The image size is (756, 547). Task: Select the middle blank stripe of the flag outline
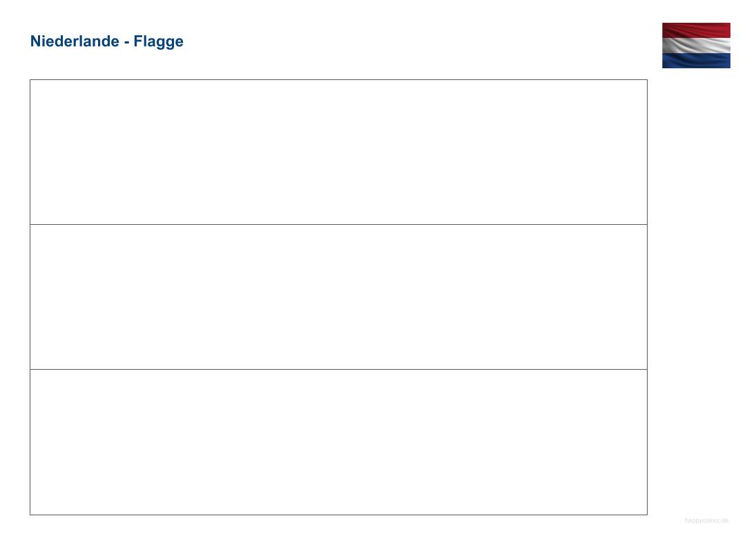pyautogui.click(x=338, y=297)
